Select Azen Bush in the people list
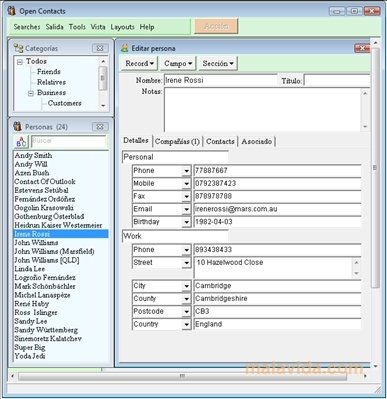Viewport: 387px width, 399px height. pos(32,173)
